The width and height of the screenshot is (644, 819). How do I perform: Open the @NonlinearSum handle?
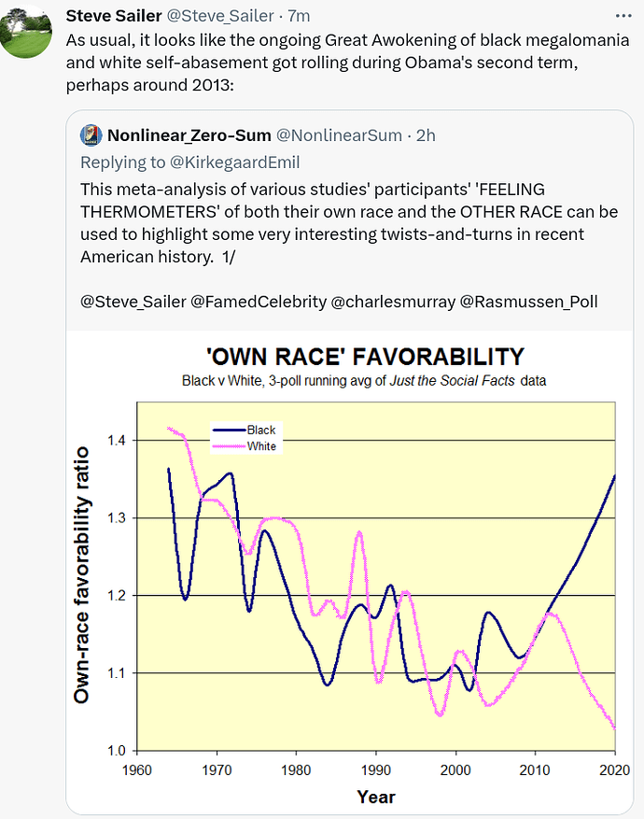point(339,135)
